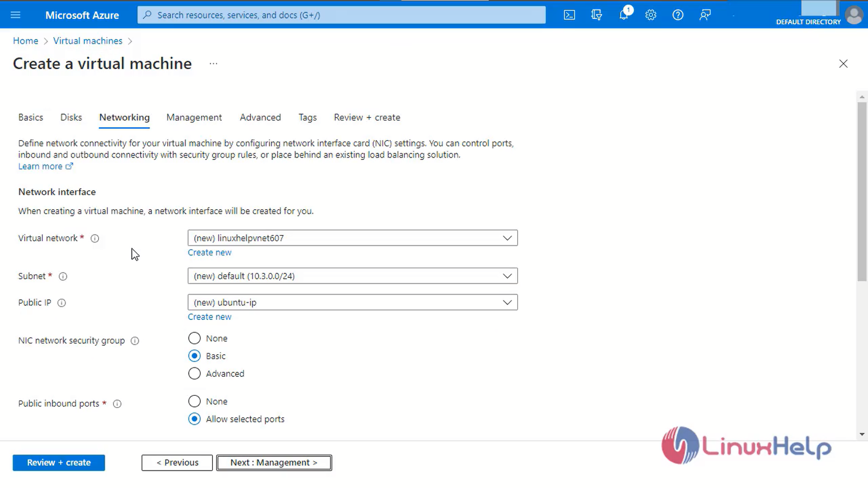Show info tooltip for Virtual network
Image resolution: width=868 pixels, height=488 pixels.
pos(95,238)
